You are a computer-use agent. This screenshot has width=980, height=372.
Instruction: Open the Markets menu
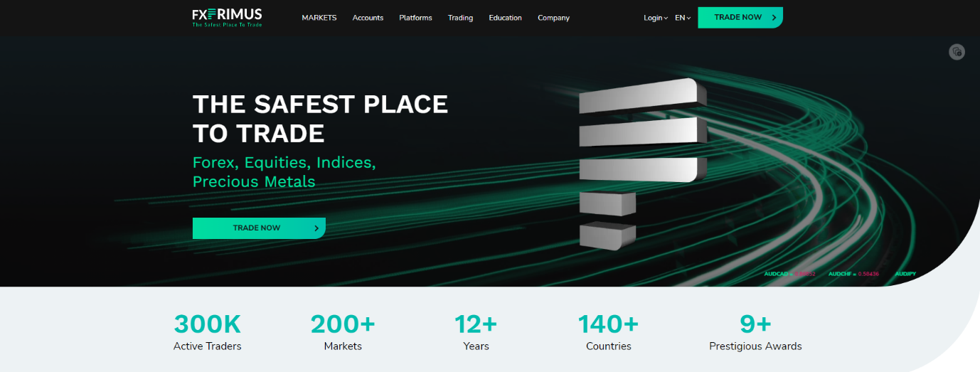tap(319, 18)
